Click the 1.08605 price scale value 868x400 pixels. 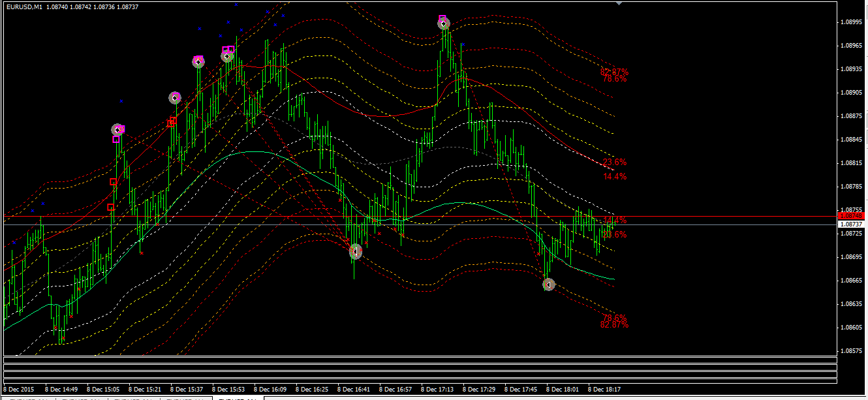(851, 328)
